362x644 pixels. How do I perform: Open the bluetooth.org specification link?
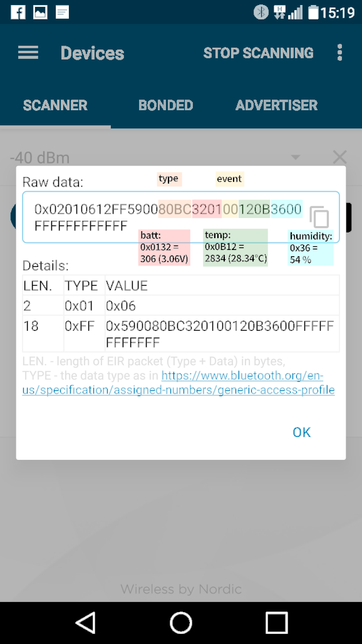click(x=178, y=383)
